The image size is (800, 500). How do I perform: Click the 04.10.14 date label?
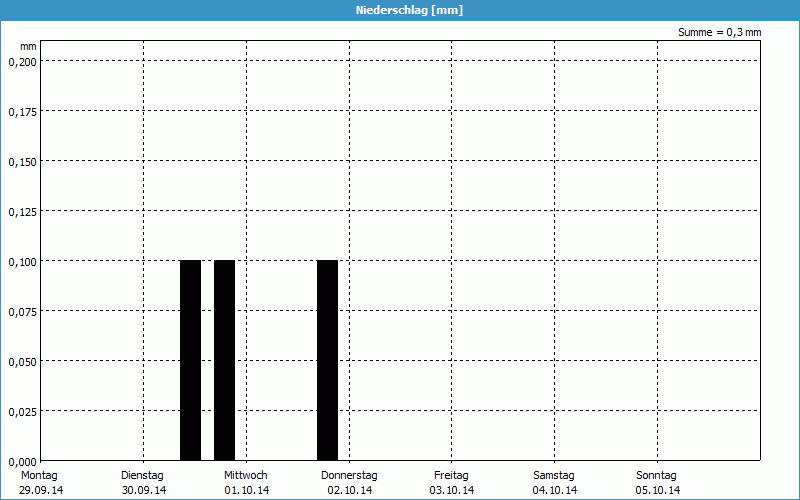(x=555, y=490)
